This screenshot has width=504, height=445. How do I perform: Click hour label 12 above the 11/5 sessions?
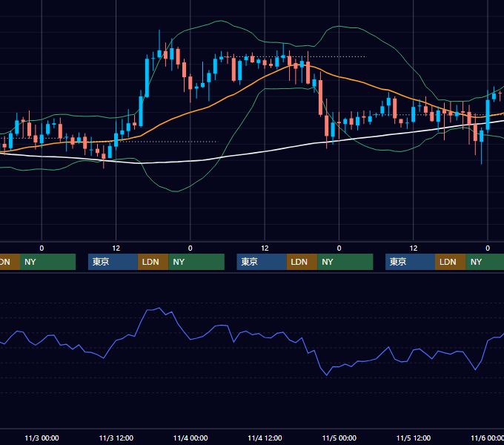pos(414,248)
